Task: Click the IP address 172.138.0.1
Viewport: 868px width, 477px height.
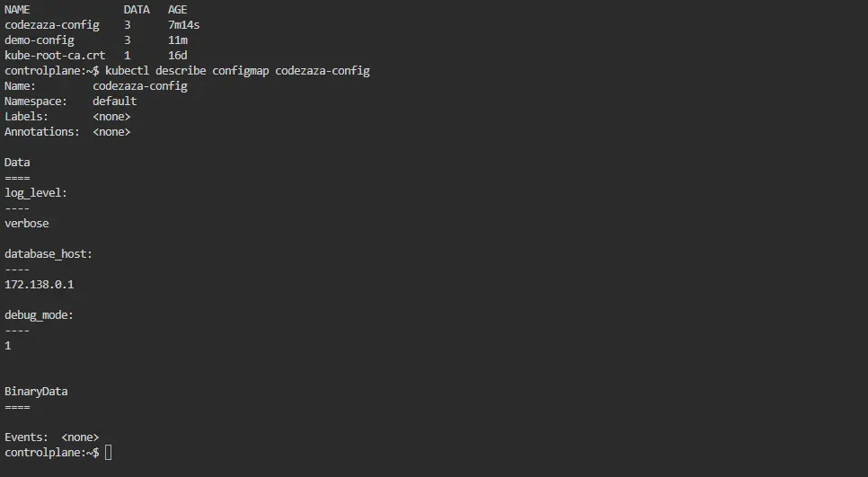Action: tap(40, 285)
